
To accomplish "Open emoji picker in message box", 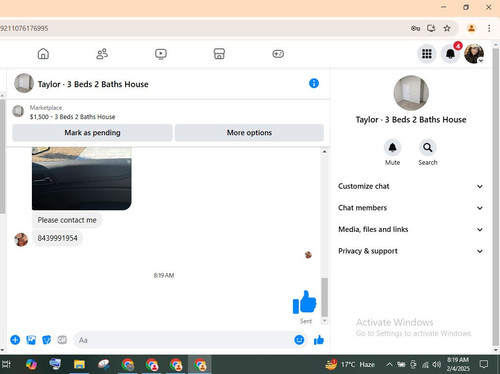I will 299,340.
